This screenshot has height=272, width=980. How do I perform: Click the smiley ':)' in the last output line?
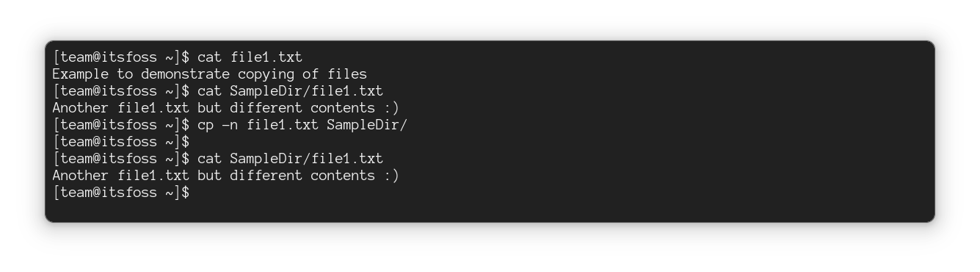click(x=391, y=176)
